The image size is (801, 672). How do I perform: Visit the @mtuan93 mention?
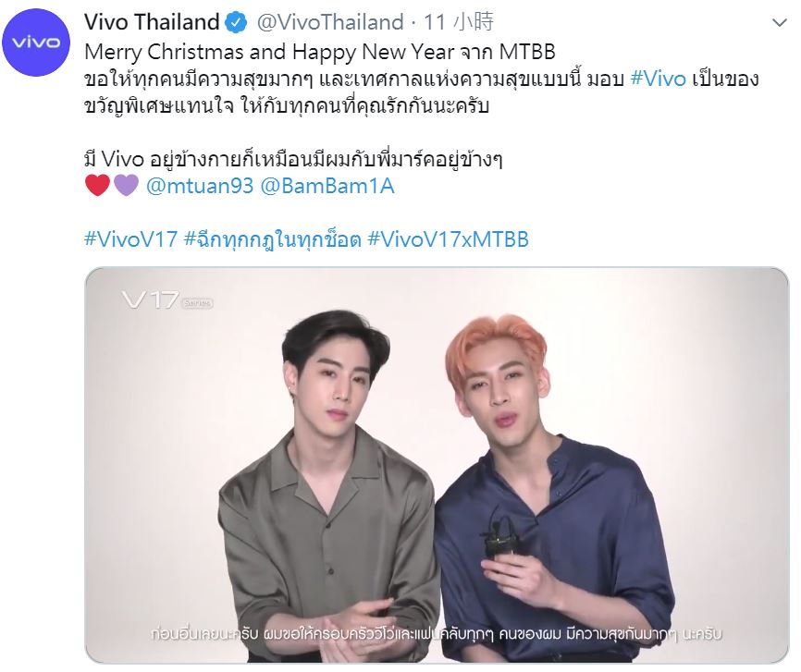pyautogui.click(x=200, y=186)
